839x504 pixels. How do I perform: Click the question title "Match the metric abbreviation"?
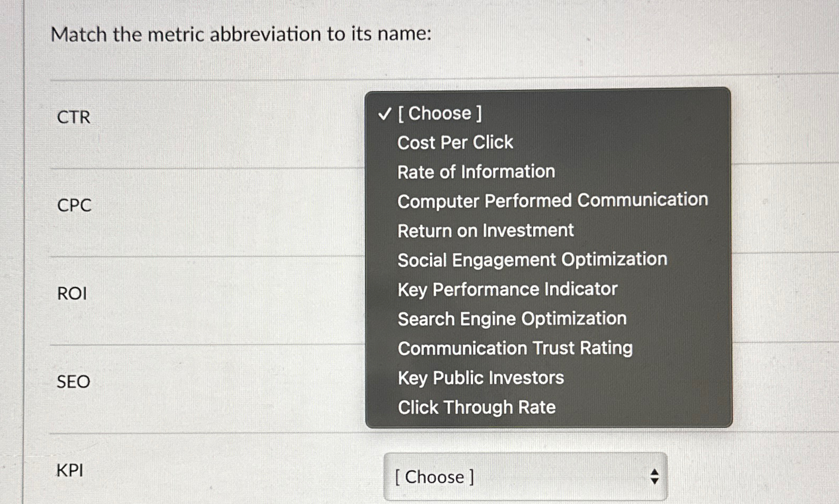(x=243, y=34)
